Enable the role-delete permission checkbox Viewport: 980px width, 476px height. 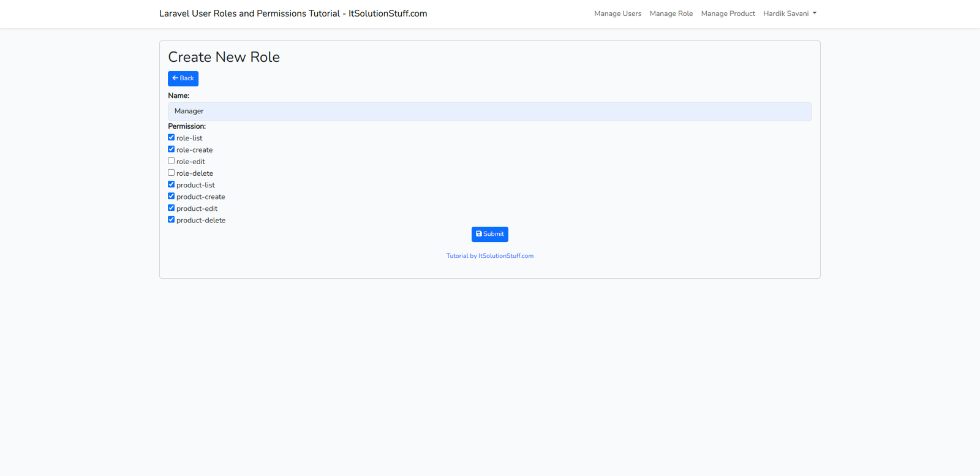coord(171,173)
